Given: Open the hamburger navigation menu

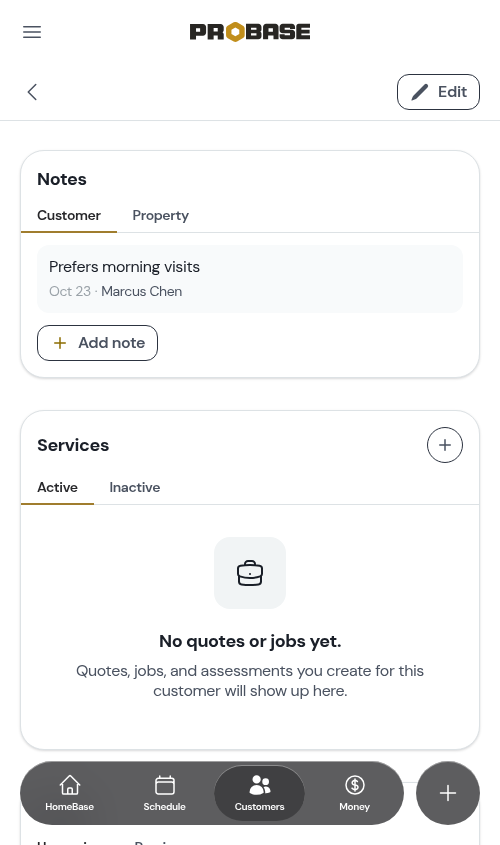Looking at the screenshot, I should (x=32, y=32).
